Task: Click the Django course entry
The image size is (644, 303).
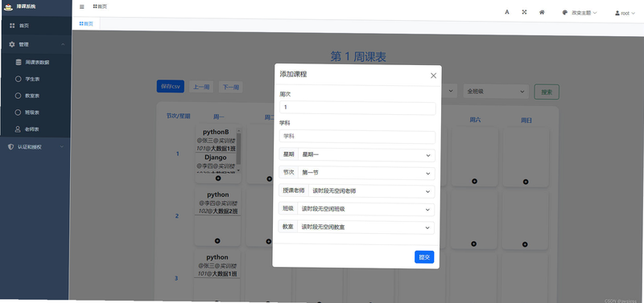Action: point(216,163)
